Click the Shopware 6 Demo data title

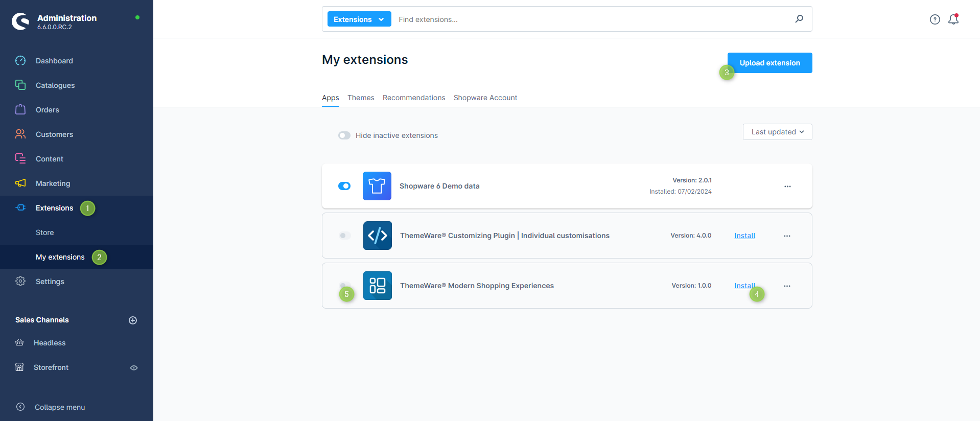[439, 186]
